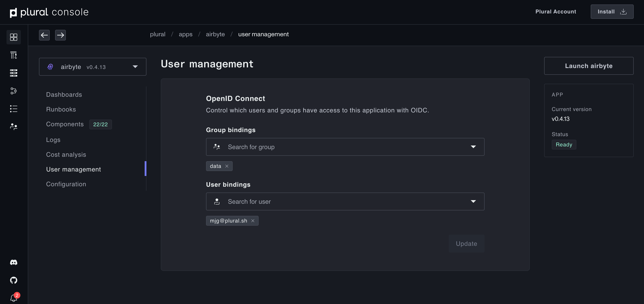The height and width of the screenshot is (304, 644).
Task: Navigate forward with the right arrow
Action: 60,35
